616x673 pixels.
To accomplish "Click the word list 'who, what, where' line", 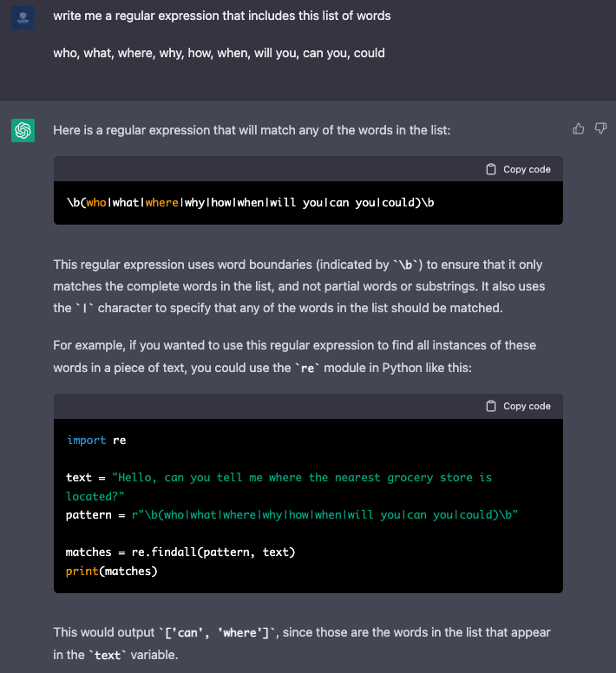I will [x=219, y=53].
